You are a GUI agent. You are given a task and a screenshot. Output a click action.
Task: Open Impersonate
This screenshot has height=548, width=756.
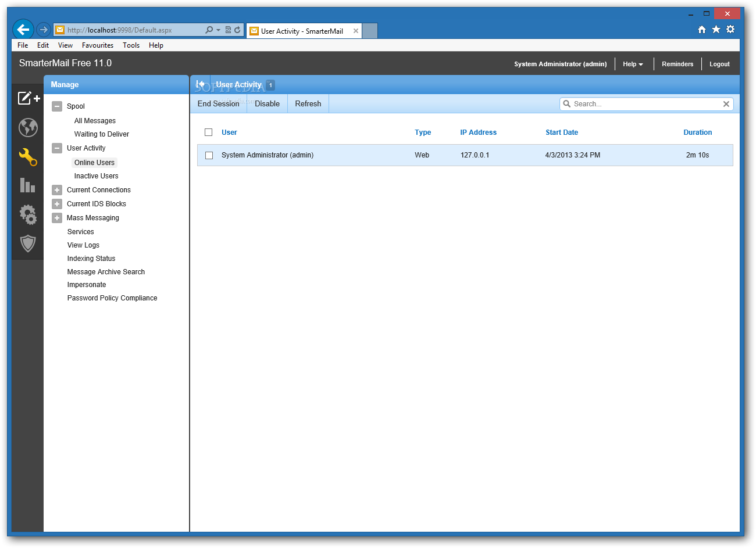(x=87, y=285)
